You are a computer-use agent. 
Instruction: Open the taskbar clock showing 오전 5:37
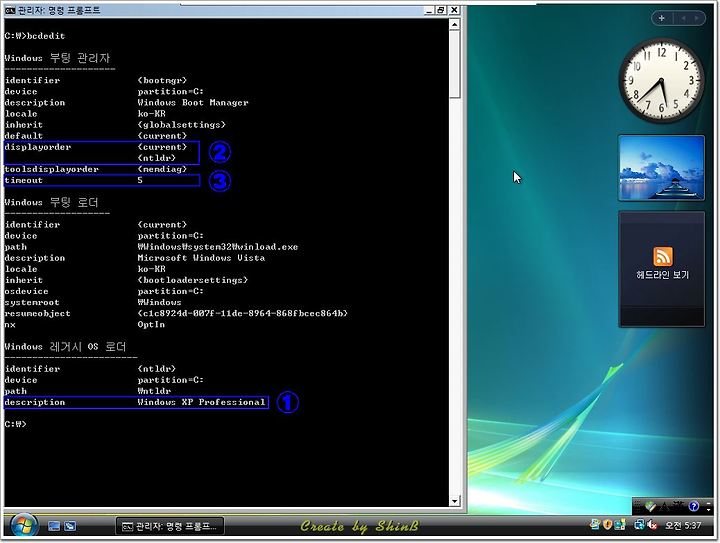tap(683, 525)
